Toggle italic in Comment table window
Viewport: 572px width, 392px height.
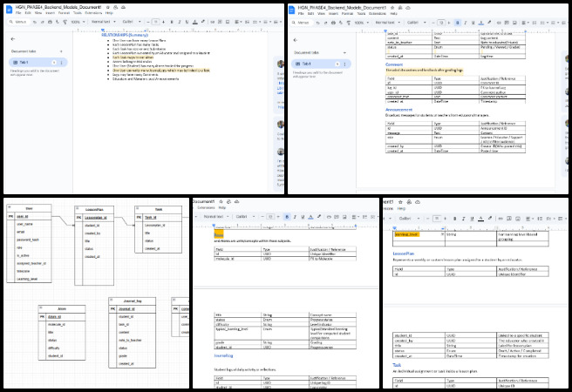[465, 23]
